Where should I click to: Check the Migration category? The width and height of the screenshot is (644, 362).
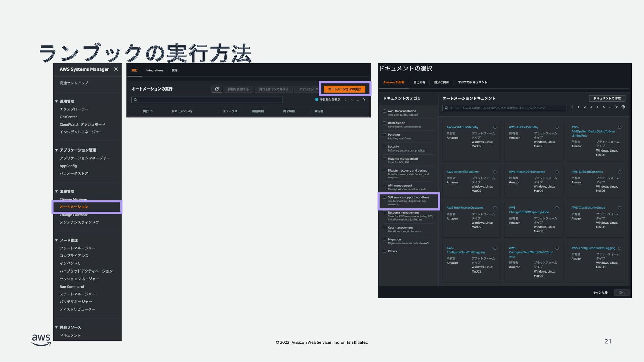pos(384,239)
